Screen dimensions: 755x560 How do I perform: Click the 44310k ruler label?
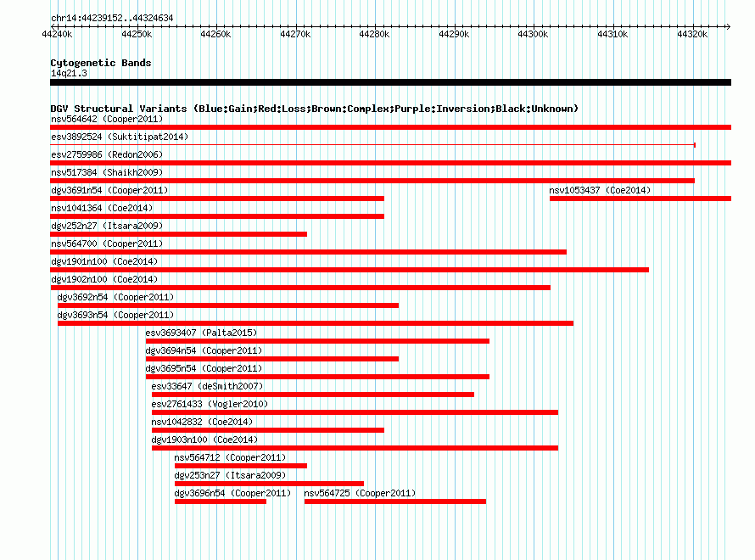(x=612, y=34)
